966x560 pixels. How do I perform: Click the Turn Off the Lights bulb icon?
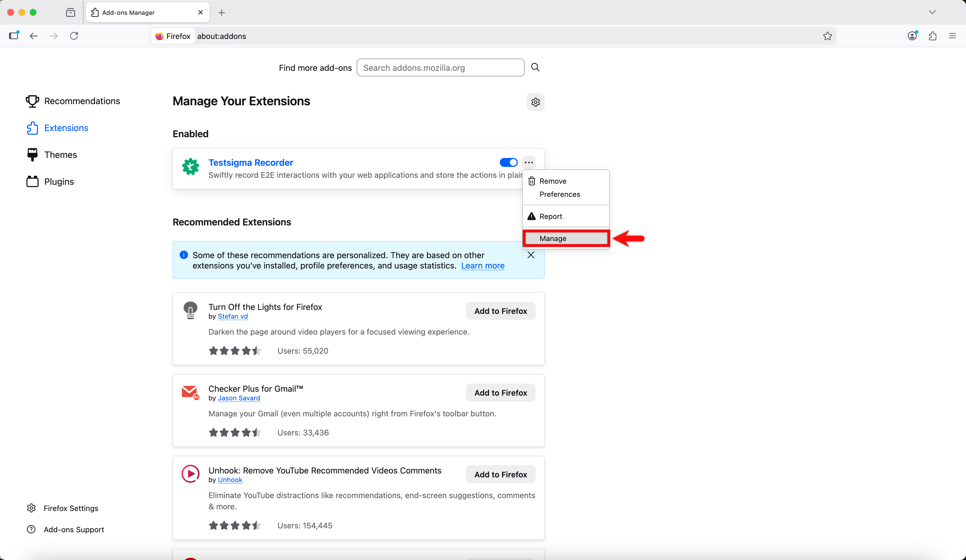(x=191, y=310)
